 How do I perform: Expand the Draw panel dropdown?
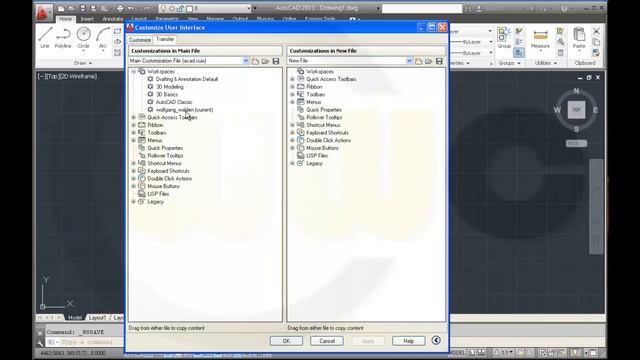coord(83,63)
